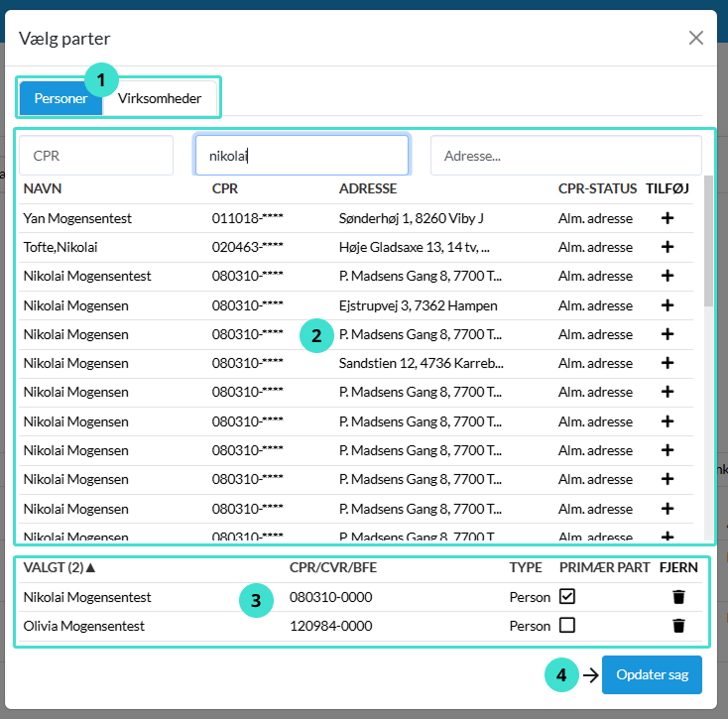
Task: Close the Vælg parter dialog
Action: click(x=696, y=38)
